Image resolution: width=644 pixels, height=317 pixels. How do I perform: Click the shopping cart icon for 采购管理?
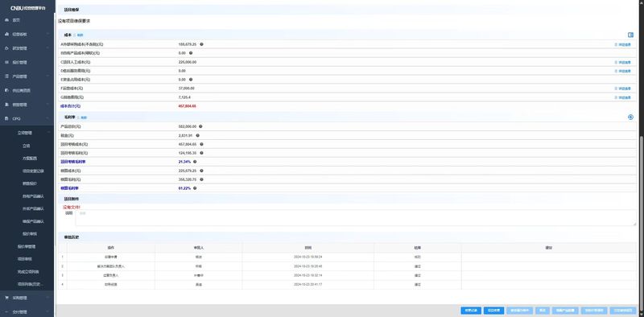pyautogui.click(x=6, y=298)
